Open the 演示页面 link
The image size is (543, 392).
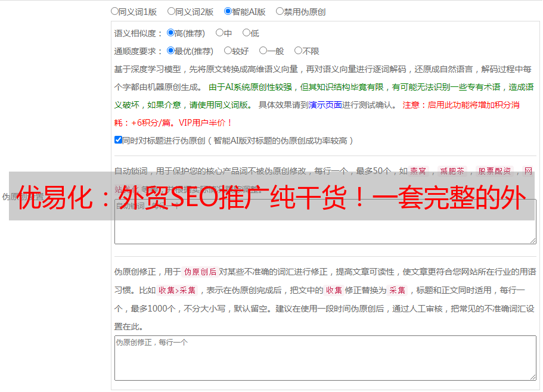(x=325, y=105)
